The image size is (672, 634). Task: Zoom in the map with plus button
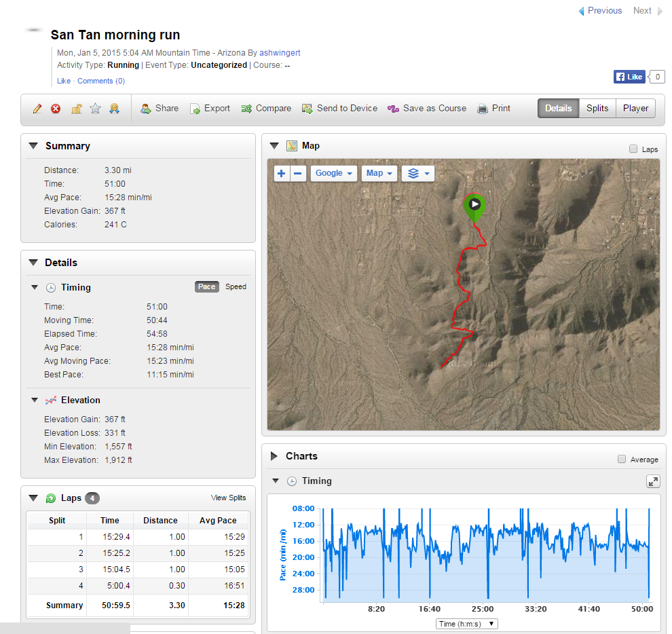coord(282,173)
